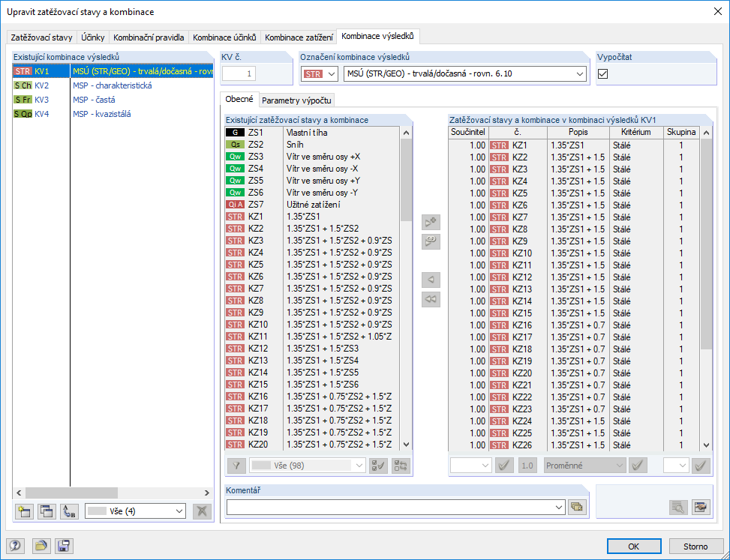
Task: Select ZS1 Vlastní tíha load case
Action: [312, 133]
